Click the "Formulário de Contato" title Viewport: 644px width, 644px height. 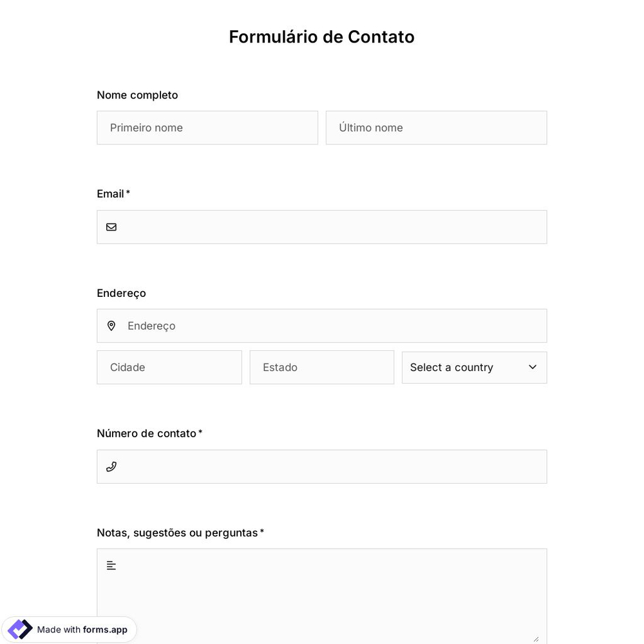coord(321,37)
